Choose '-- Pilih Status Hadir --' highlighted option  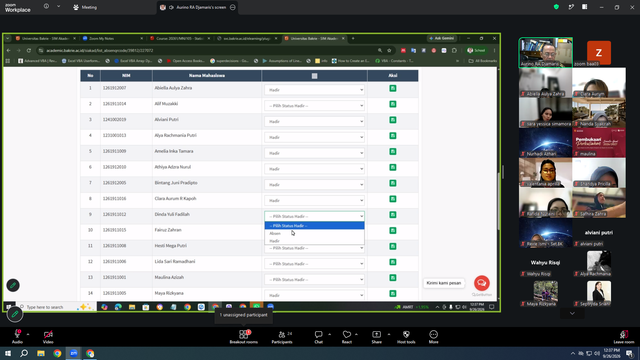click(x=314, y=226)
